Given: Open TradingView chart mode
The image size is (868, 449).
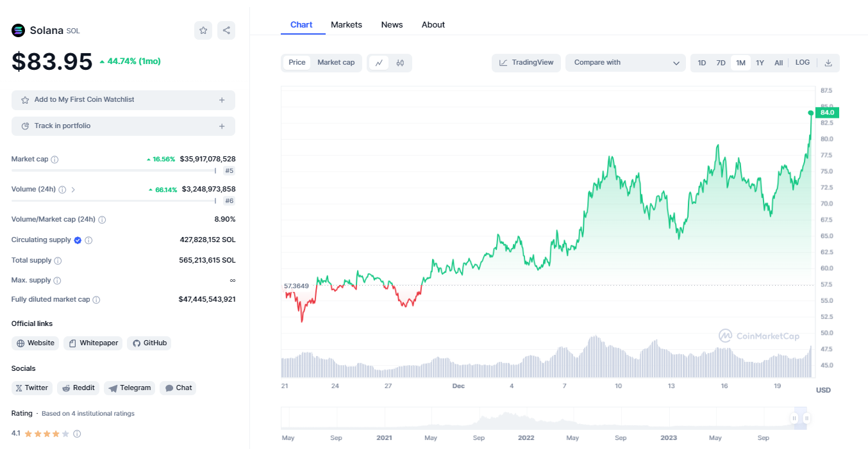Looking at the screenshot, I should pyautogui.click(x=526, y=63).
